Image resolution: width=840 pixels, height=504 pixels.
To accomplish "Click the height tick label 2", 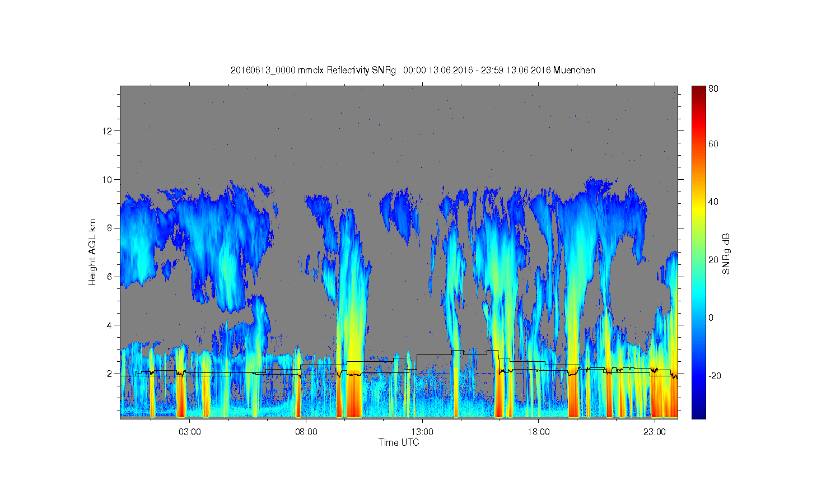I will point(110,374).
